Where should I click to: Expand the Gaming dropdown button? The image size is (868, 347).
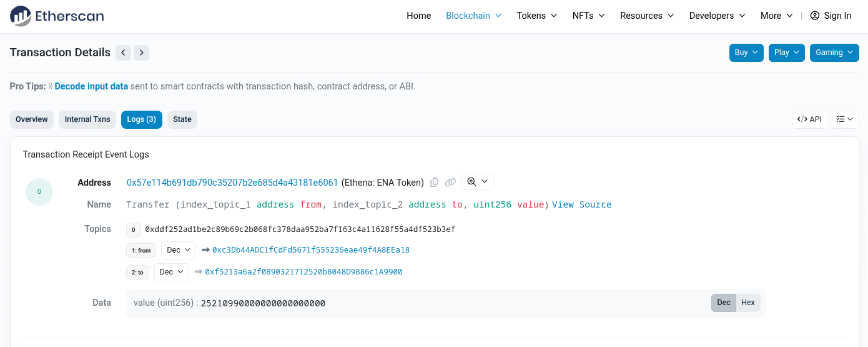point(834,53)
